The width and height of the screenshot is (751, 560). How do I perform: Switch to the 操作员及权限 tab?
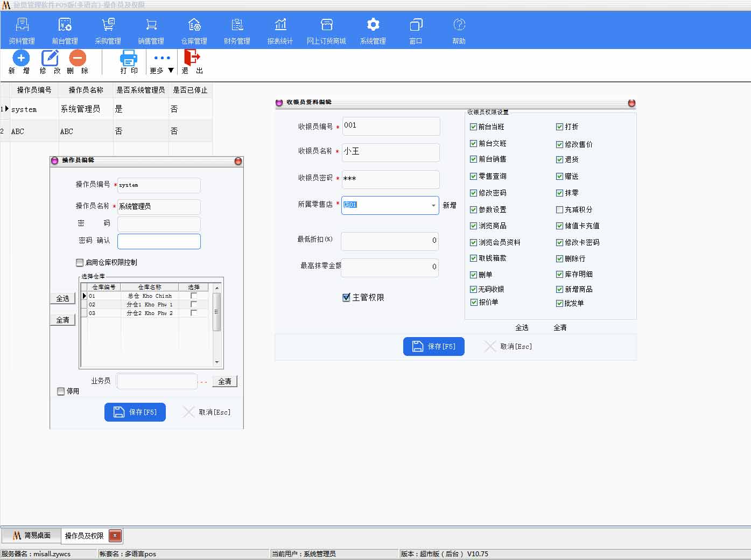(84, 536)
